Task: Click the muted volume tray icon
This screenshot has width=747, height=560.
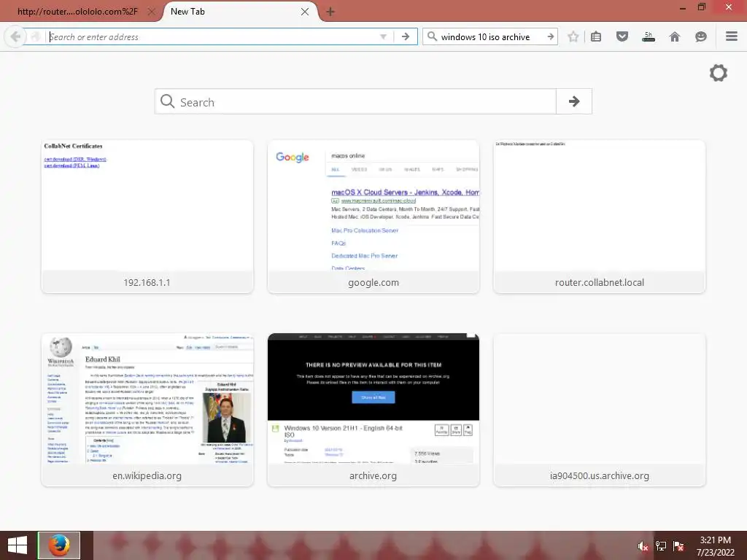Action: tap(643, 546)
